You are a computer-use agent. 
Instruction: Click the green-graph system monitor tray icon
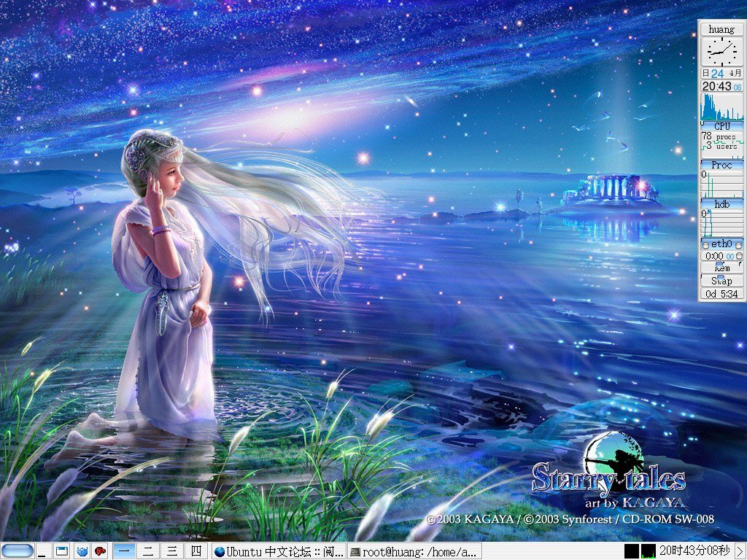pos(648,551)
